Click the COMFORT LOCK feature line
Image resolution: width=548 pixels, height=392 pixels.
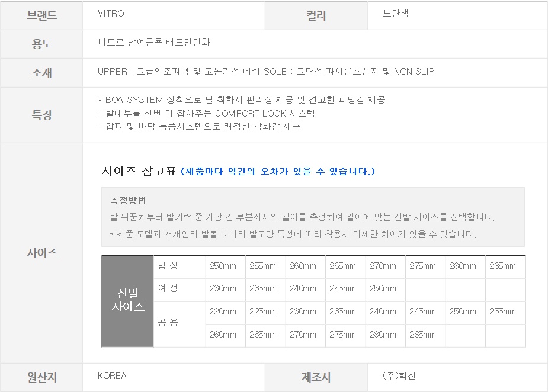[206, 113]
